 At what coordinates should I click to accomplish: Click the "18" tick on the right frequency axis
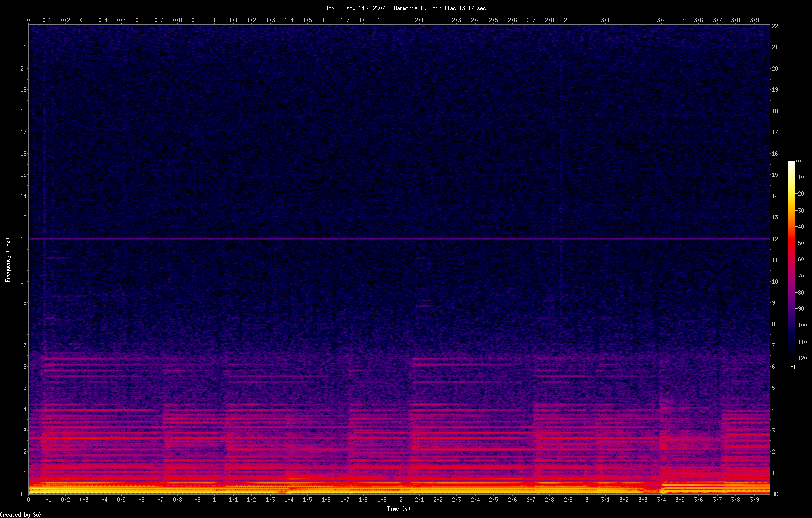coord(775,111)
